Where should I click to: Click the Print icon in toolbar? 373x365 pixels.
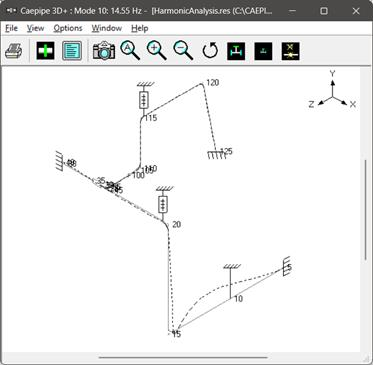click(x=14, y=51)
